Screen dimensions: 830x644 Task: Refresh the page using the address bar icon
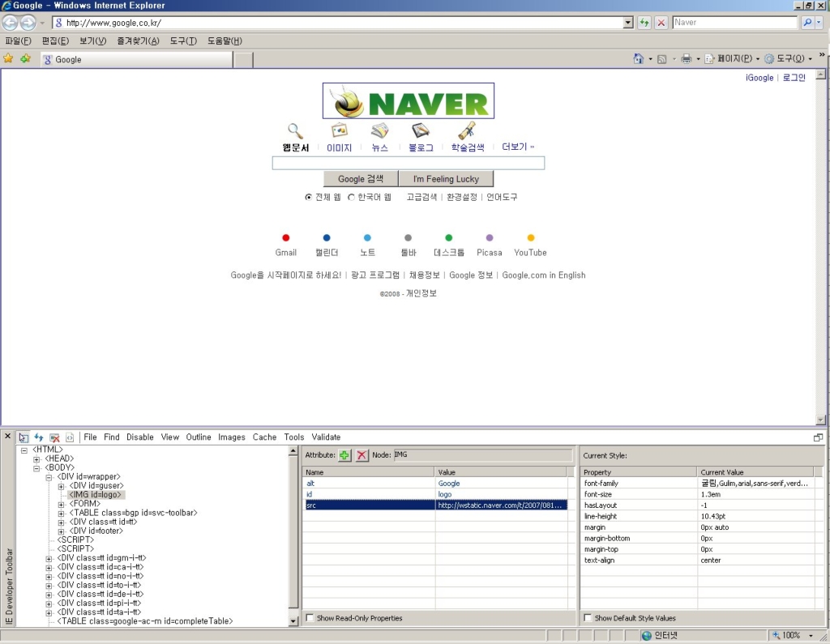[644, 23]
